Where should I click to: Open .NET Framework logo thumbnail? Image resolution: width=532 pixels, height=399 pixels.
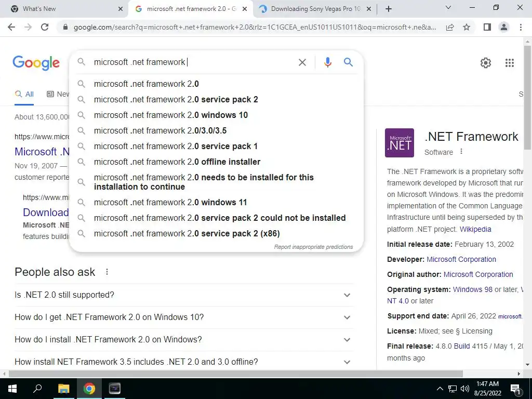(x=400, y=143)
